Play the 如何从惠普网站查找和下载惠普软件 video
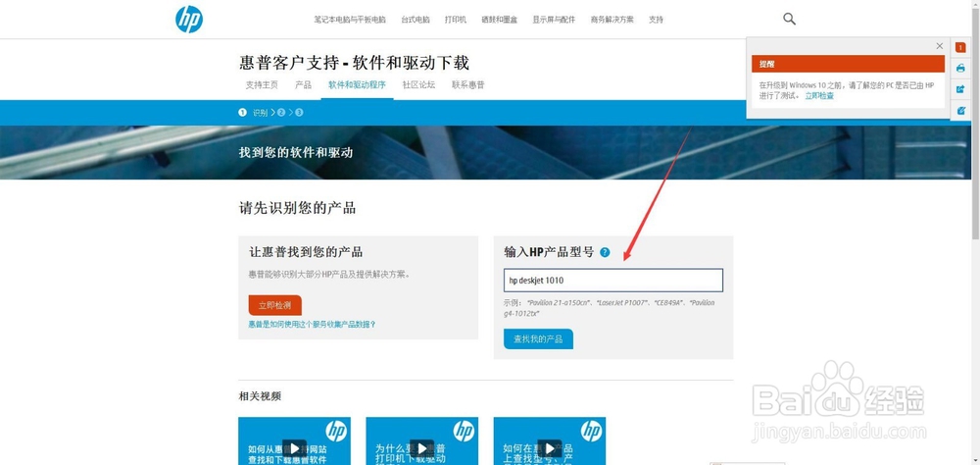The height and width of the screenshot is (465, 980). 294,448
